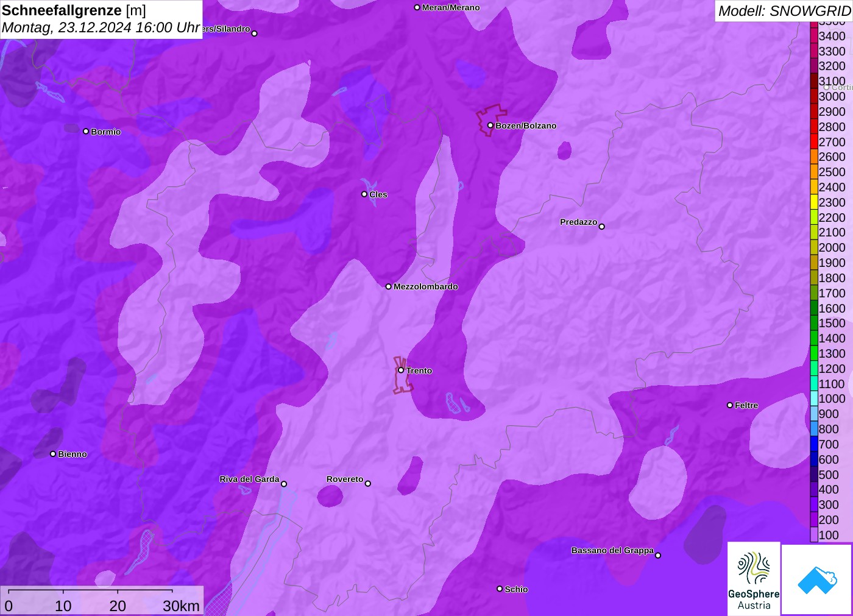Select the Trento marker dot
Image resolution: width=853 pixels, height=616 pixels.
coord(401,370)
